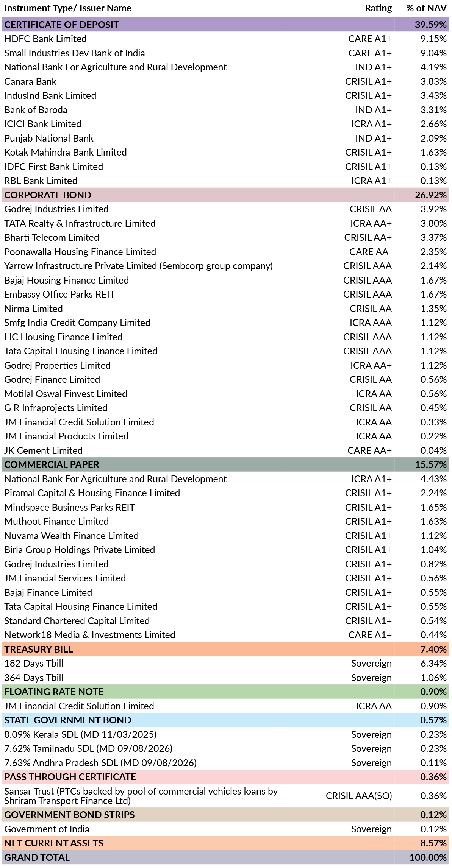Viewport: 452px width, 868px height.
Task: Click the CERTIFICATE OF DEPOSIT section header
Action: [225, 25]
